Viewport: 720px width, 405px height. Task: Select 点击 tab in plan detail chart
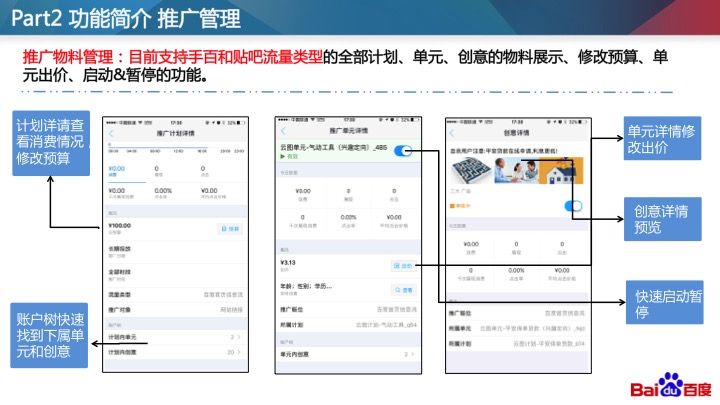pos(204,171)
